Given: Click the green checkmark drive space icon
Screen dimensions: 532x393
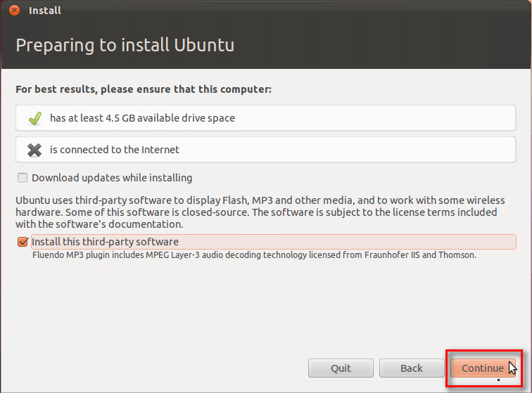Looking at the screenshot, I should 34,118.
